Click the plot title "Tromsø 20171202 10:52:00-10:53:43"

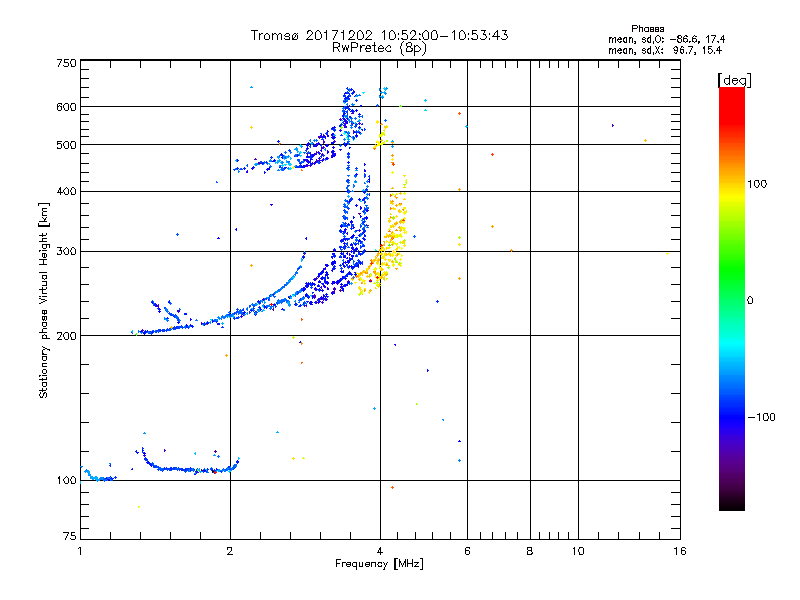pyautogui.click(x=379, y=35)
